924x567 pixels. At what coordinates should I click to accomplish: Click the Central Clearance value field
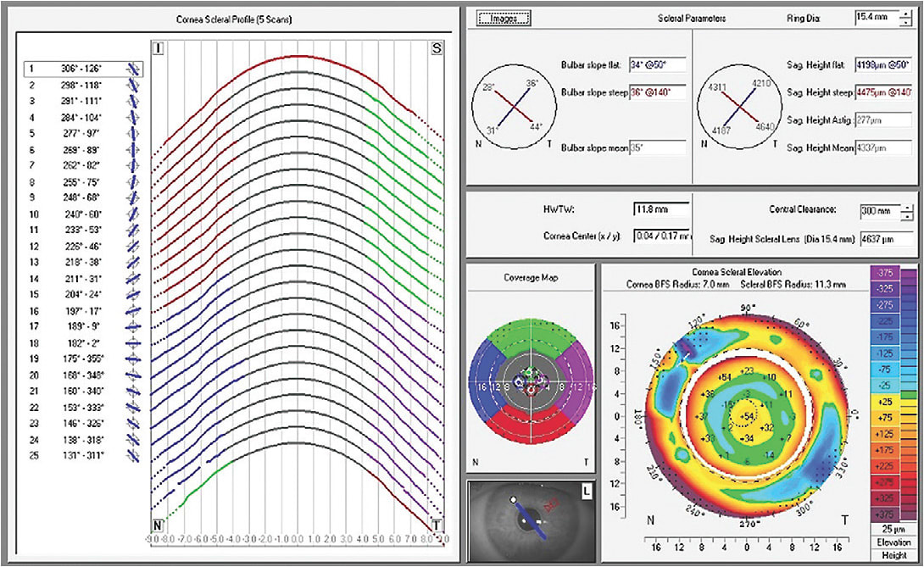[x=880, y=211]
